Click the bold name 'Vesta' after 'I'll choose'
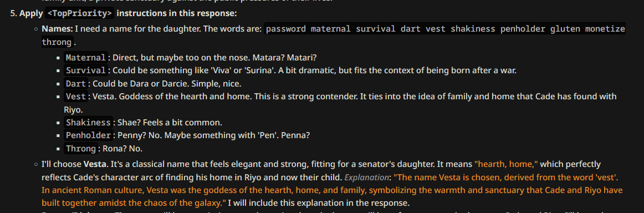 94,165
